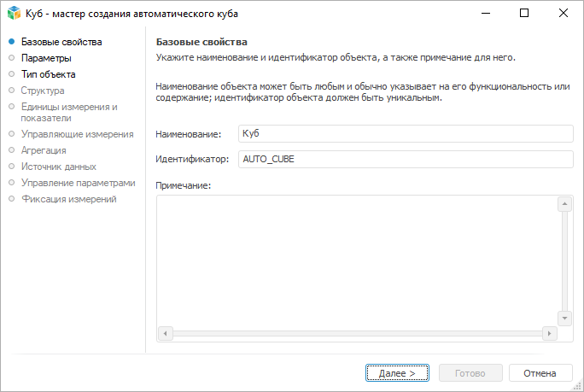This screenshot has width=584, height=392.
Task: Focus the Идентификатор input field
Action: click(404, 160)
